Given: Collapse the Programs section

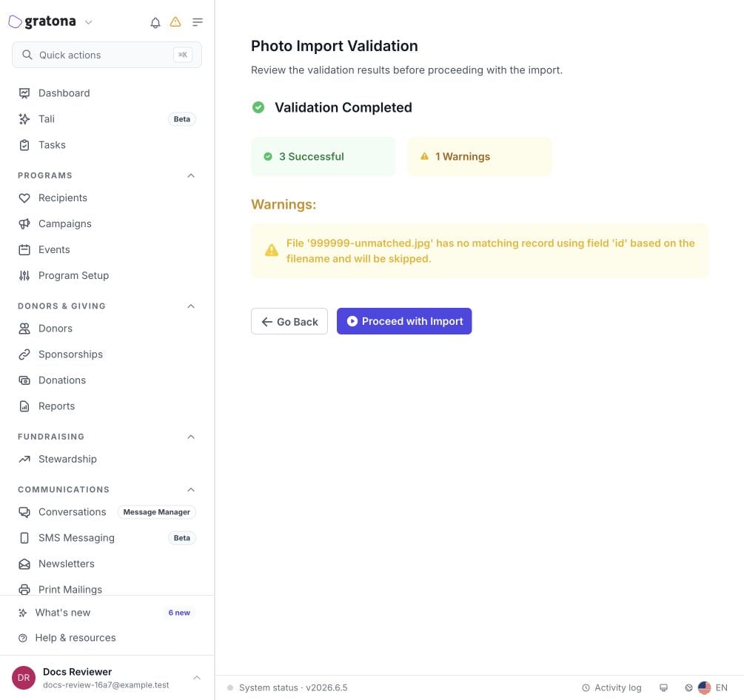Looking at the screenshot, I should (x=191, y=175).
